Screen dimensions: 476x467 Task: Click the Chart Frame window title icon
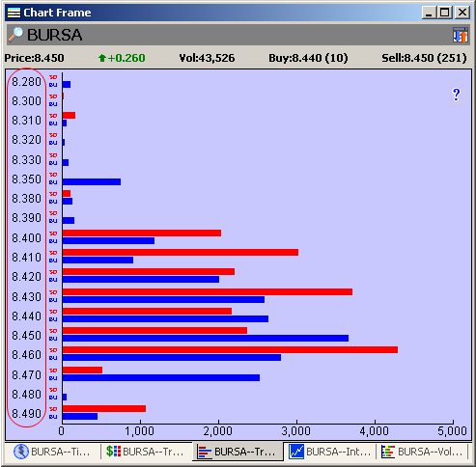pyautogui.click(x=14, y=13)
